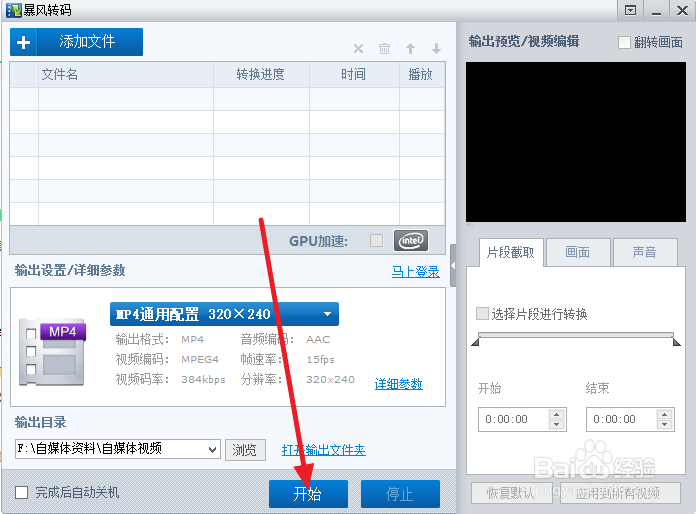Click the MPEG4 video codec value
Screen dimensions: 696x514
200,360
